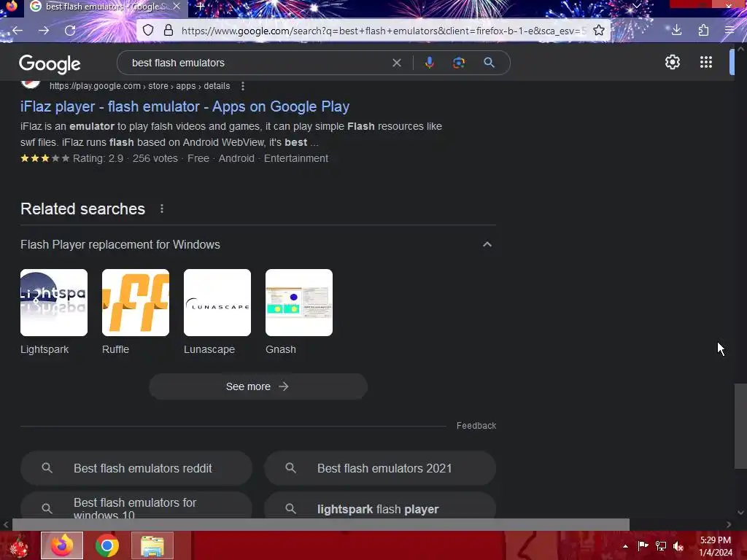The image size is (747, 560).
Task: Open network tray icon
Action: (661, 545)
